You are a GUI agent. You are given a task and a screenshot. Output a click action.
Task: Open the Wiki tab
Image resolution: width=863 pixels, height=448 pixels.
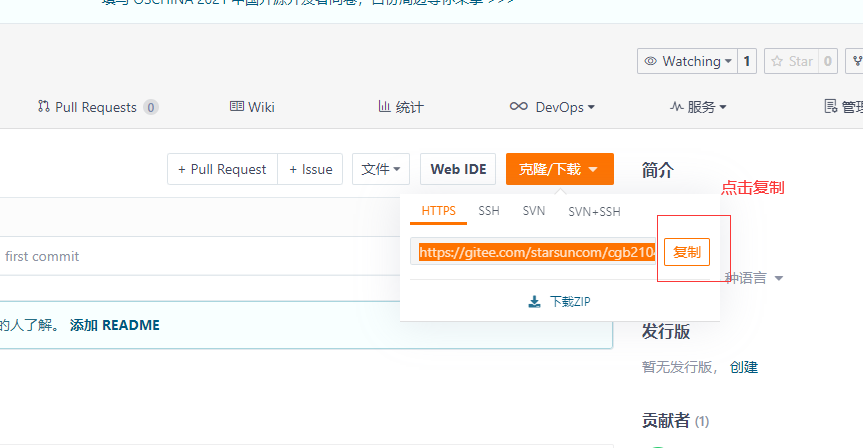[x=252, y=107]
